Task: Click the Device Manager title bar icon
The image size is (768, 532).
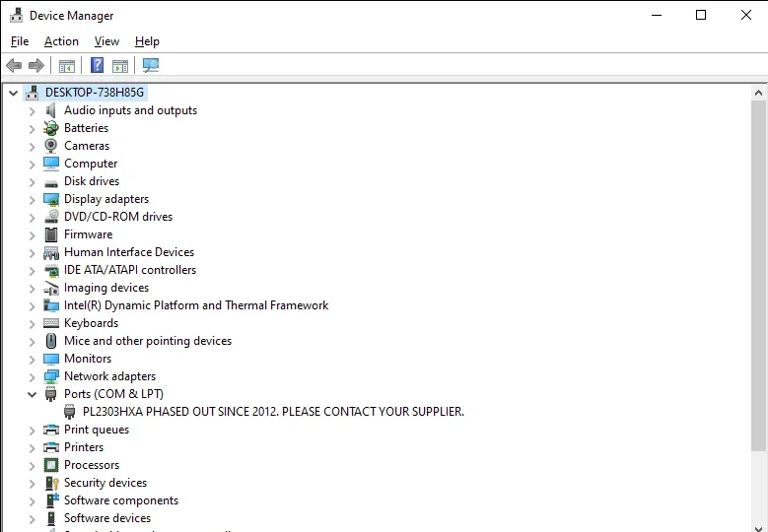Action: 16,15
